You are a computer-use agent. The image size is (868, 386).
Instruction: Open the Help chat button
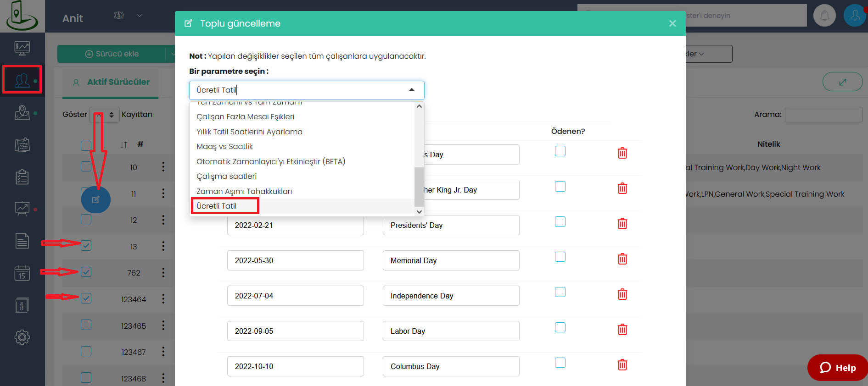click(837, 368)
